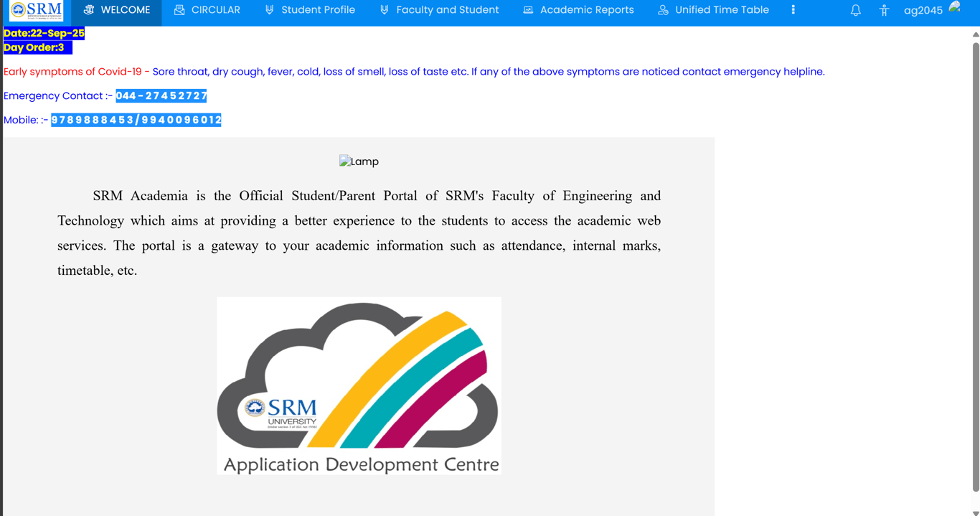Click the Application Development Centre logo
980x516 pixels.
359,386
